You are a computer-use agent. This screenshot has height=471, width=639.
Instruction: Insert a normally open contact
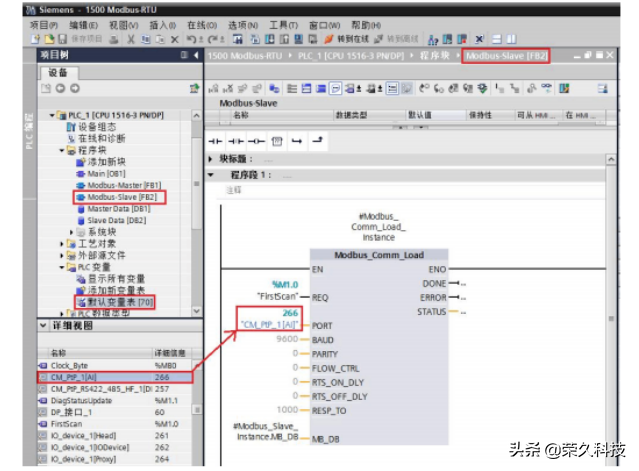(x=215, y=141)
